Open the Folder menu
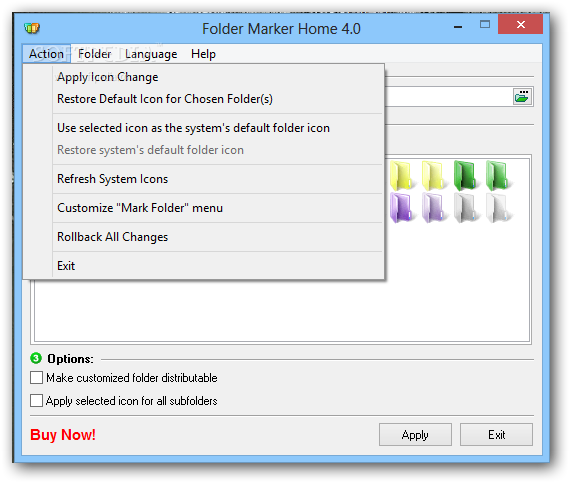570x483 pixels. [95, 54]
